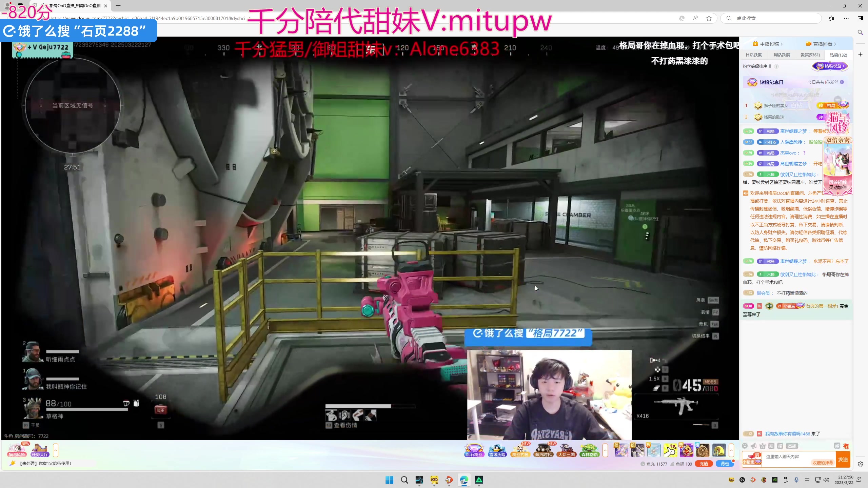Click the microphone icon in system tray

point(796,480)
